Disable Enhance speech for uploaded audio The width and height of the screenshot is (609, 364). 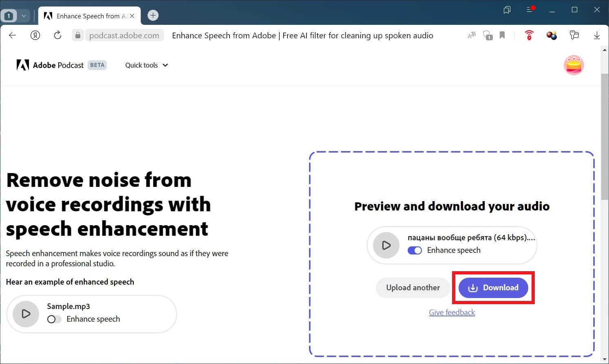click(415, 250)
